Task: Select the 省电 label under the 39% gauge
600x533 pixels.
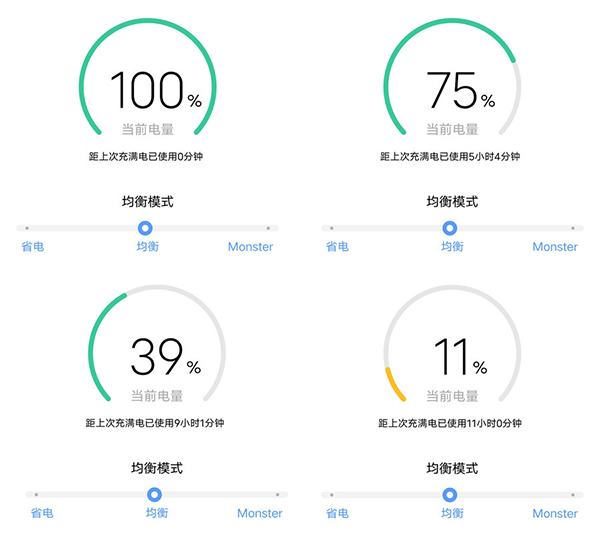Action: (41, 513)
